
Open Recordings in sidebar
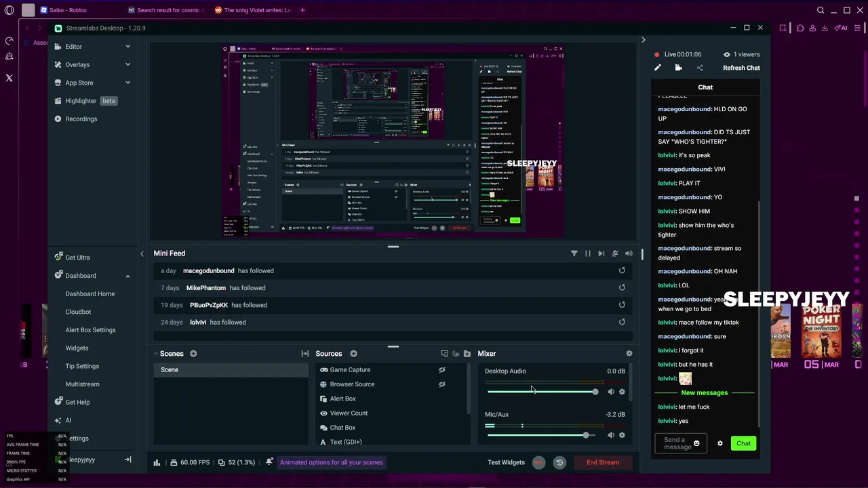76,119
